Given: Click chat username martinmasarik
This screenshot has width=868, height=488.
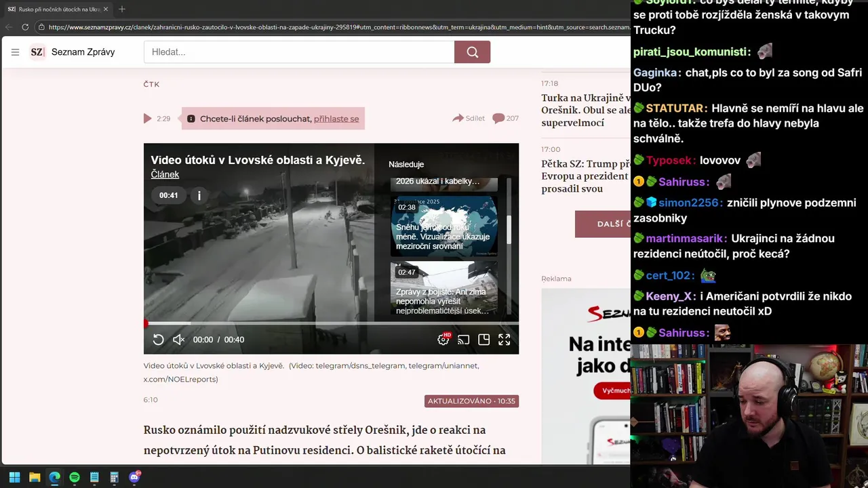Looking at the screenshot, I should (684, 239).
